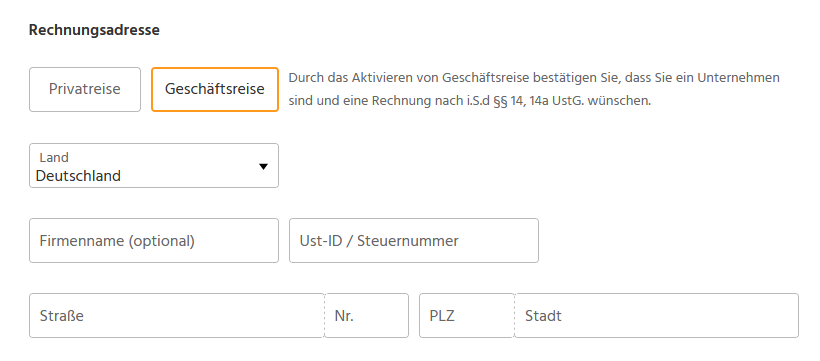Click the Deutschland value text
The image size is (820, 361).
pyautogui.click(x=78, y=176)
